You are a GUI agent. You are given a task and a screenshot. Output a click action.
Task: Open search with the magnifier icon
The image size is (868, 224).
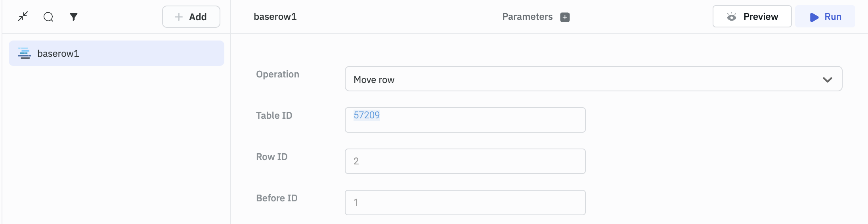click(x=48, y=17)
